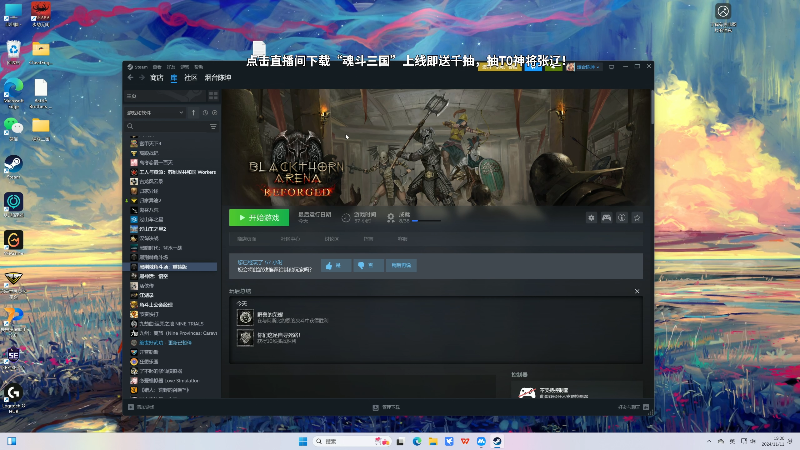Close the post-game summary panel
Viewport: 800px width, 450px height.
[x=637, y=291]
